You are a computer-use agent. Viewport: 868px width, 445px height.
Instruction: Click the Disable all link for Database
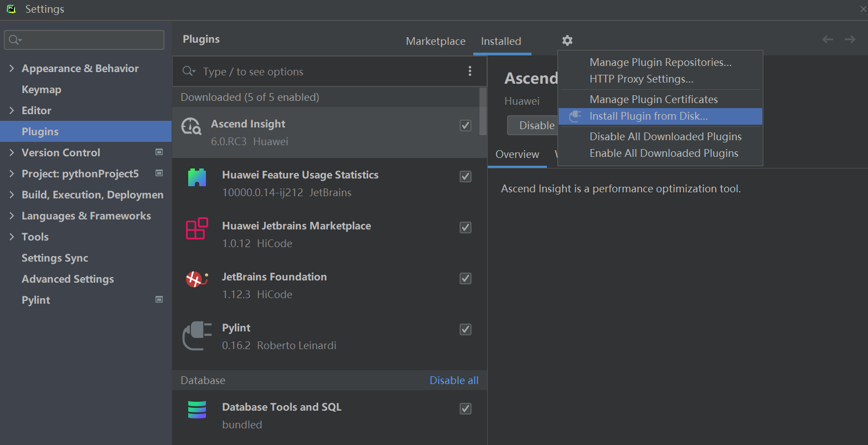tap(454, 380)
